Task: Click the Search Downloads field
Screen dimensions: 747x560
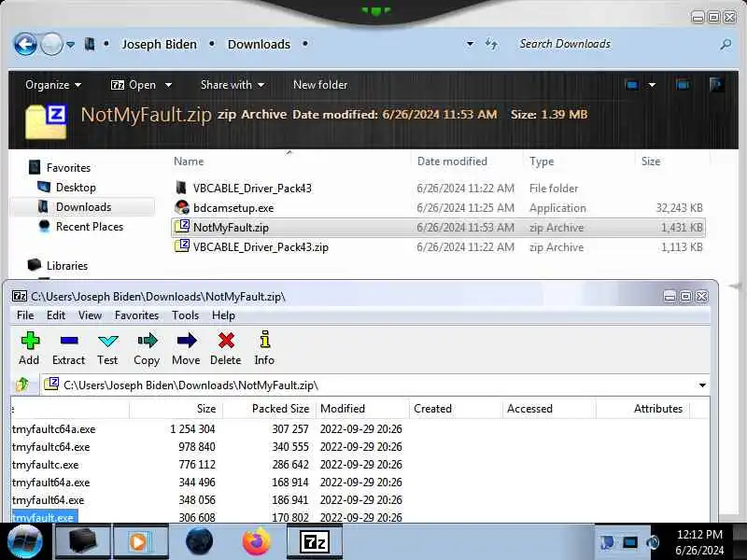Action: click(x=614, y=44)
